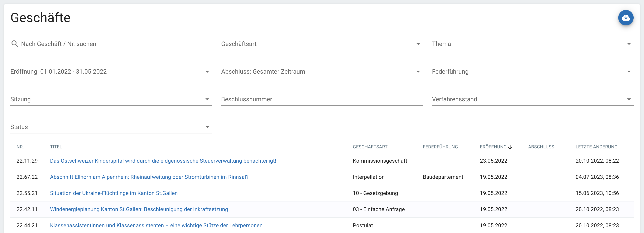This screenshot has height=233, width=644.
Task: Open the Federführung filter dropdown
Action: (532, 72)
